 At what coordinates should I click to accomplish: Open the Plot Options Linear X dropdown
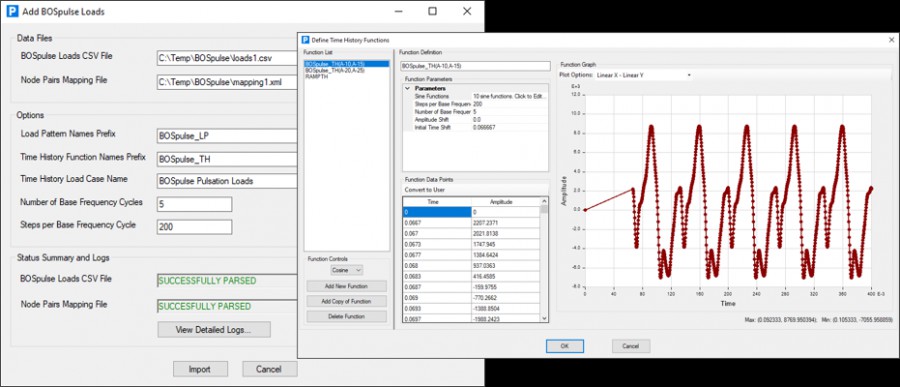643,75
